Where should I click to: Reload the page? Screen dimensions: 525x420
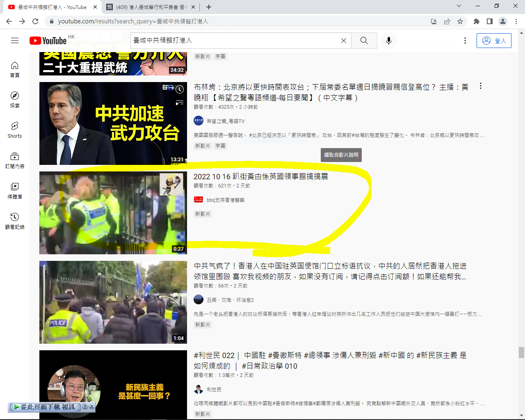coord(35,21)
